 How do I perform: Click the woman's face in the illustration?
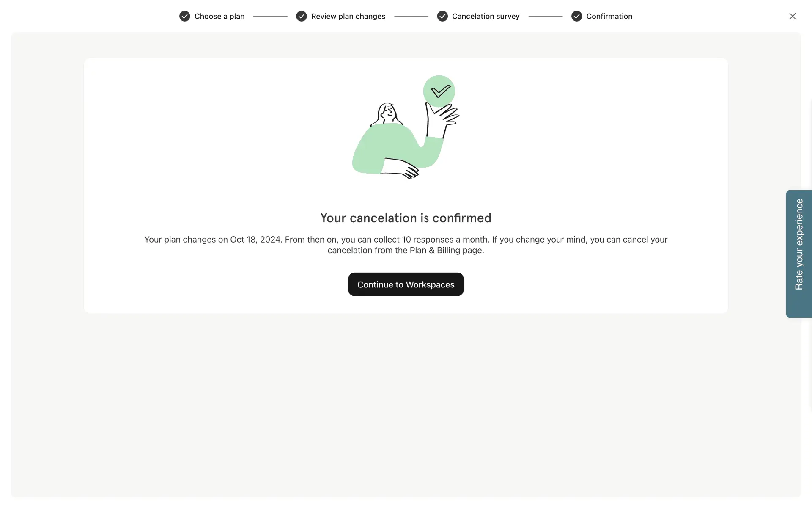point(388,113)
